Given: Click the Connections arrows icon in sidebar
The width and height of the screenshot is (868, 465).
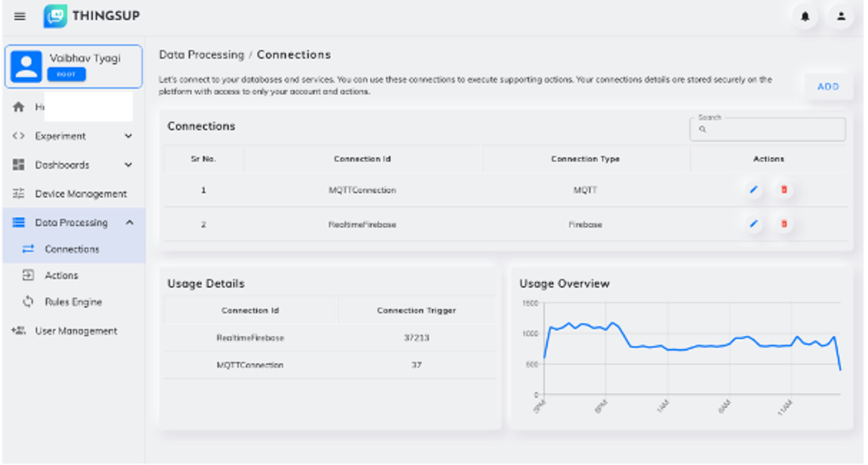Looking at the screenshot, I should tap(28, 249).
